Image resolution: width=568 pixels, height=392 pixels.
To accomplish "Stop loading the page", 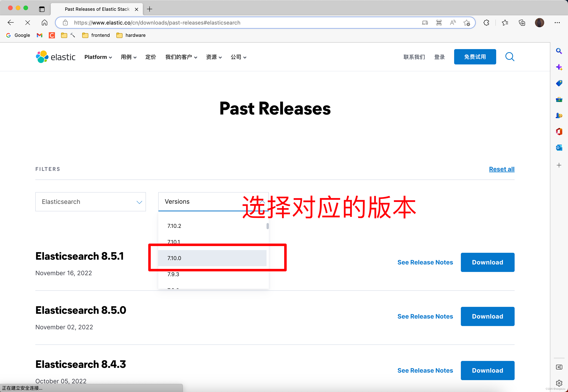I will (x=27, y=23).
